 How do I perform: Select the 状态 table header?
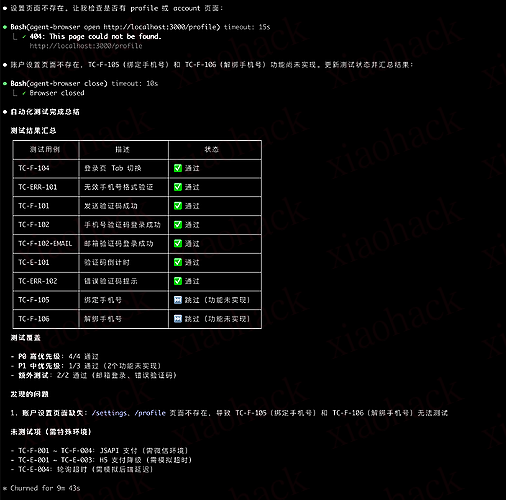click(x=212, y=149)
